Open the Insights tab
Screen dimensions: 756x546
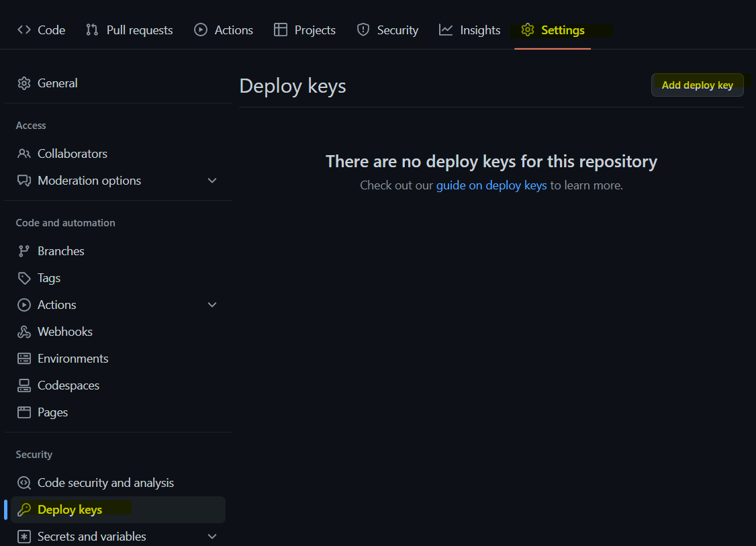point(469,30)
